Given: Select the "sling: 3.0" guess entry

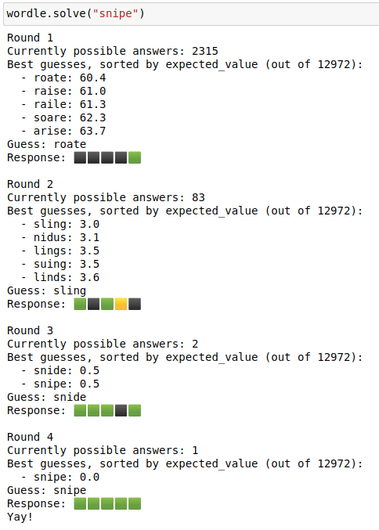Looking at the screenshot, I should [x=67, y=224].
